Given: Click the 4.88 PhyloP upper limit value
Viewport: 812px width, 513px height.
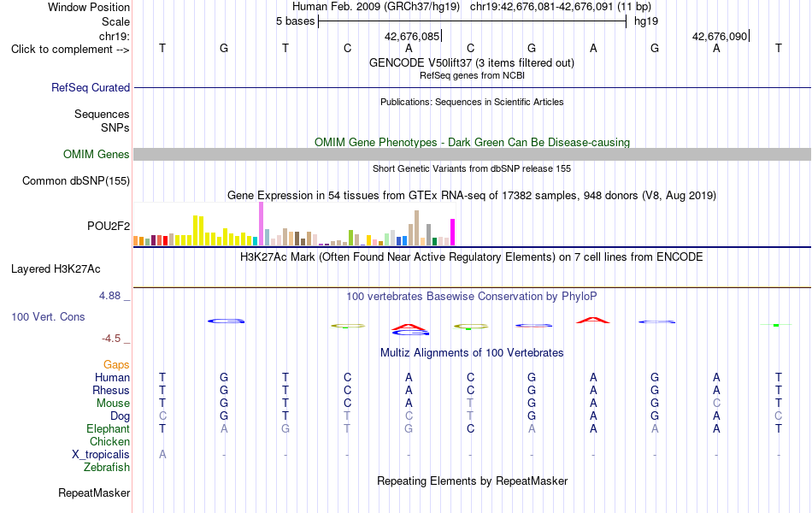Looking at the screenshot, I should (109, 296).
